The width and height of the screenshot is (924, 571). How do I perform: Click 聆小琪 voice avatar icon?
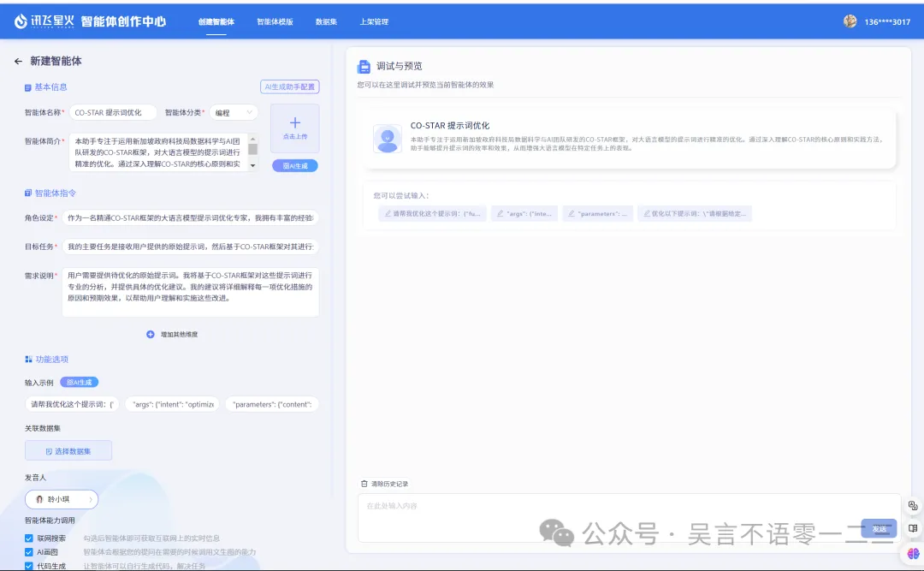(x=39, y=499)
